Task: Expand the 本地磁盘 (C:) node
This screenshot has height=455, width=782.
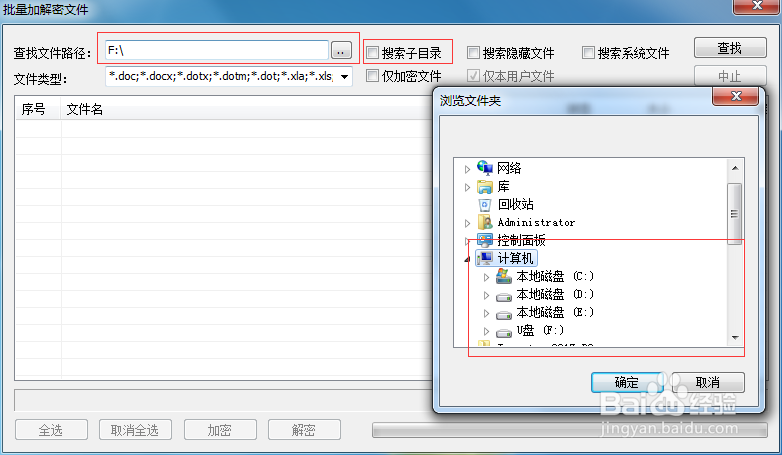Action: pos(486,277)
